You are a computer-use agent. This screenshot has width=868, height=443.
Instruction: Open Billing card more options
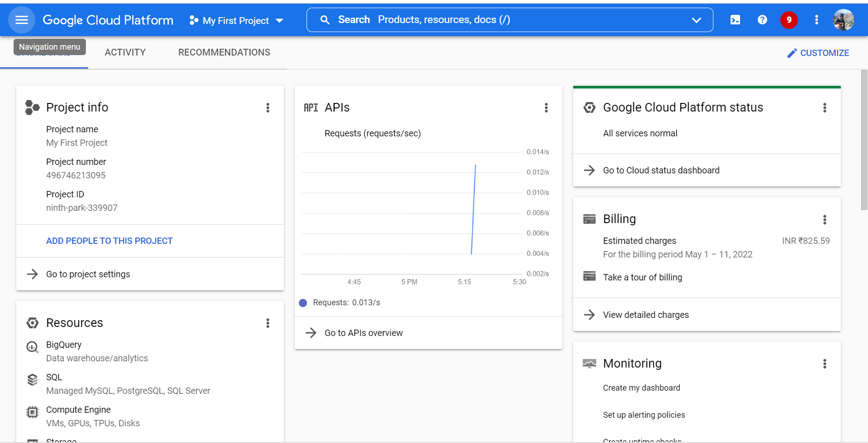click(x=825, y=219)
